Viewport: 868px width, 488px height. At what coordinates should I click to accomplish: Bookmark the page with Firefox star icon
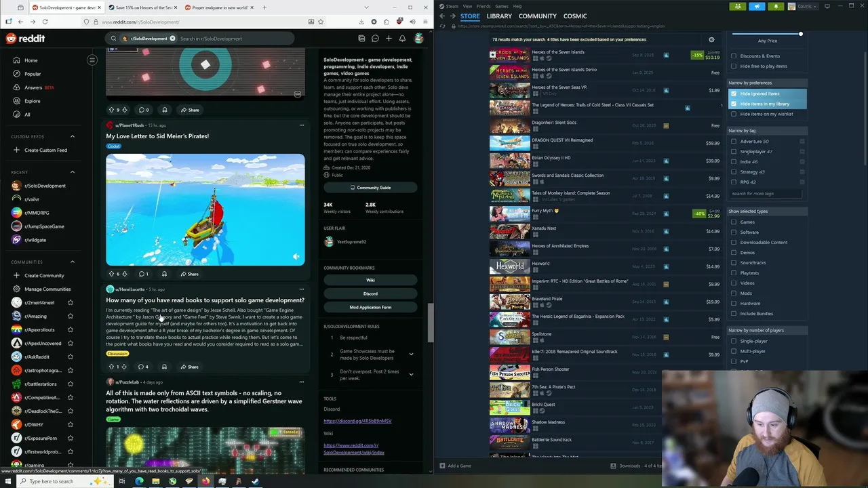[x=321, y=22]
